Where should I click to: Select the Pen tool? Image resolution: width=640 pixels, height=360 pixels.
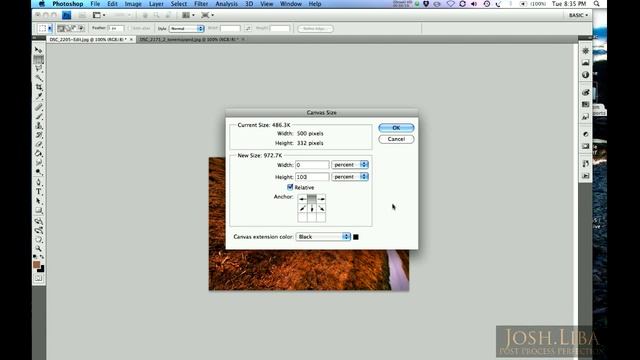38,182
